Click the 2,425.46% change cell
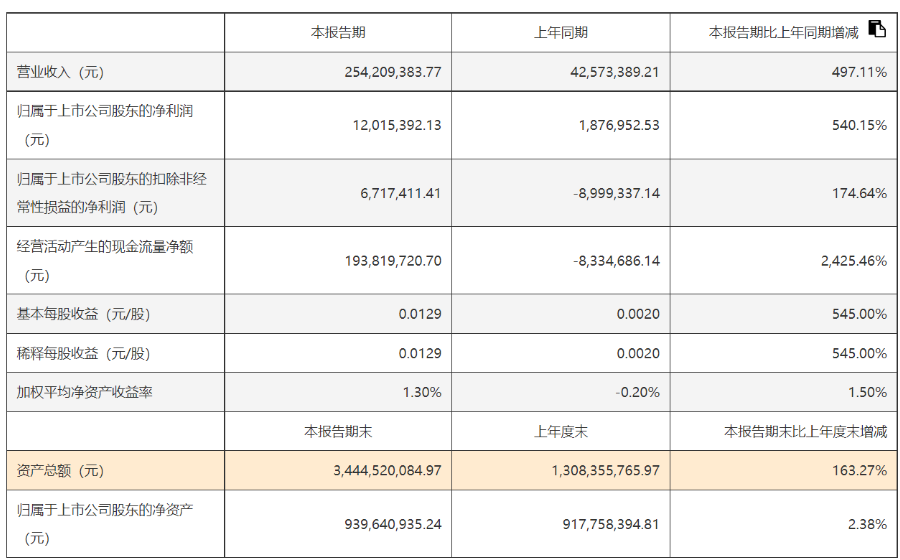The height and width of the screenshot is (560, 900). (x=854, y=260)
